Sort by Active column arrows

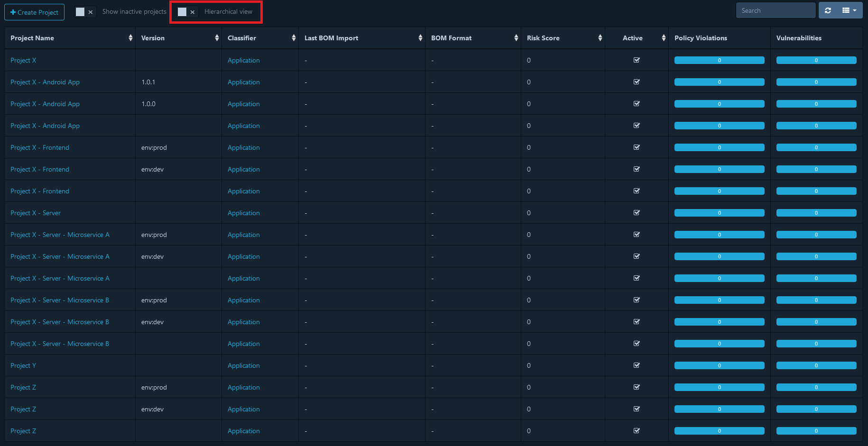pos(664,38)
